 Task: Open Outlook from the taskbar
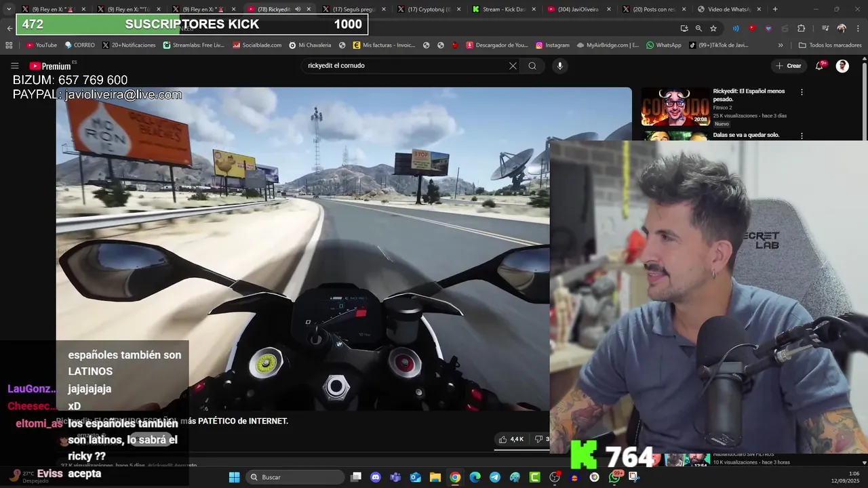415,477
